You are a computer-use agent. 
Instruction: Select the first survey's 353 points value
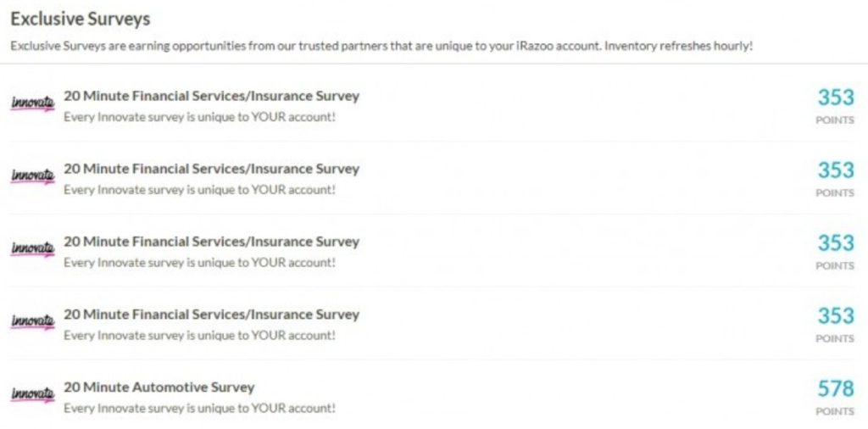pos(836,97)
